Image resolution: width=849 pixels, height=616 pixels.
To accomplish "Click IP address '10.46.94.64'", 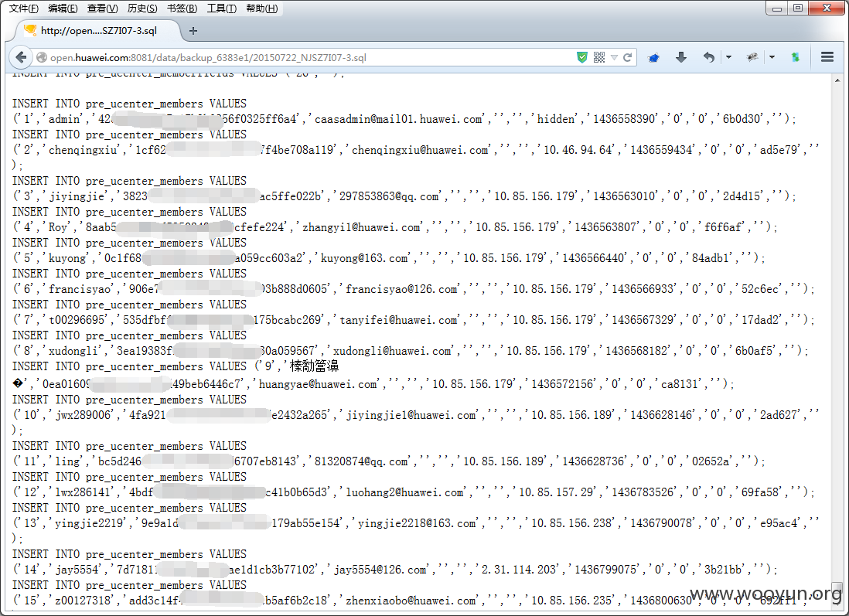I will point(578,150).
